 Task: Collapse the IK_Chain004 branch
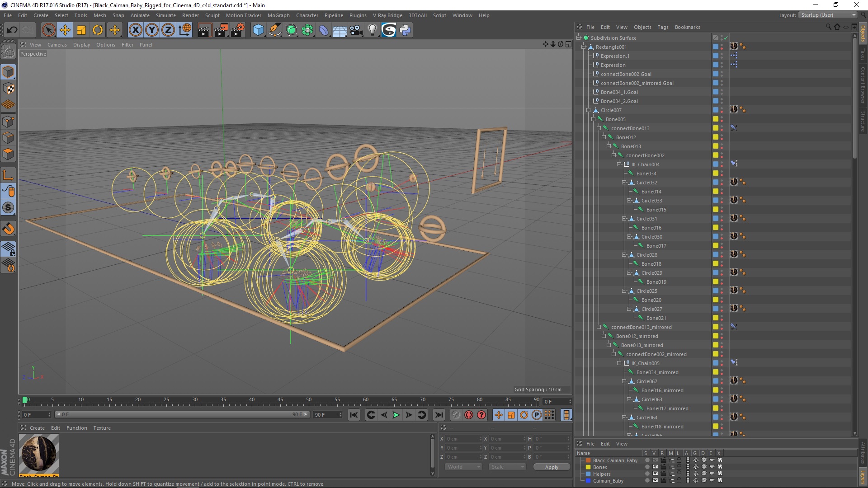pyautogui.click(x=619, y=164)
